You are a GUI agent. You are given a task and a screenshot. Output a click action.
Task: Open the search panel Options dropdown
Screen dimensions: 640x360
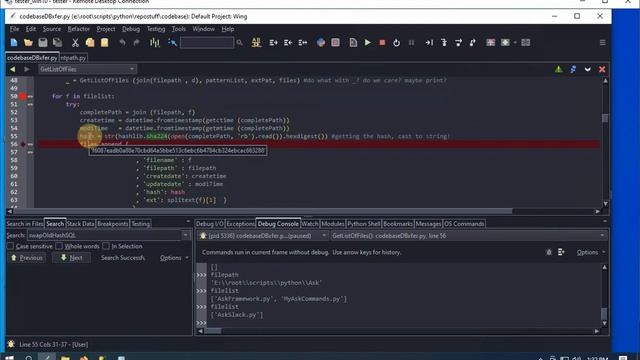point(174,258)
